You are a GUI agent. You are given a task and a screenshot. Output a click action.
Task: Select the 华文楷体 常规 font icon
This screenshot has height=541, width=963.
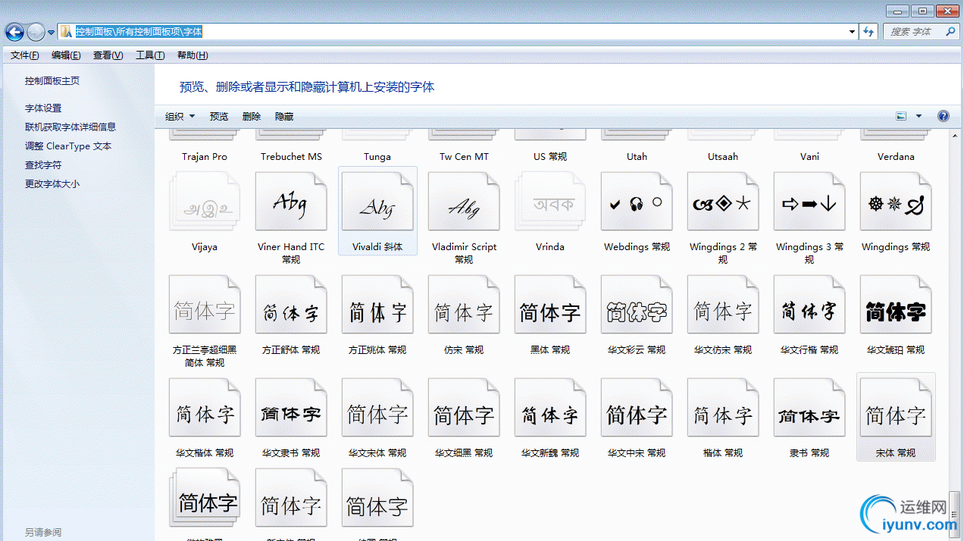coord(205,408)
